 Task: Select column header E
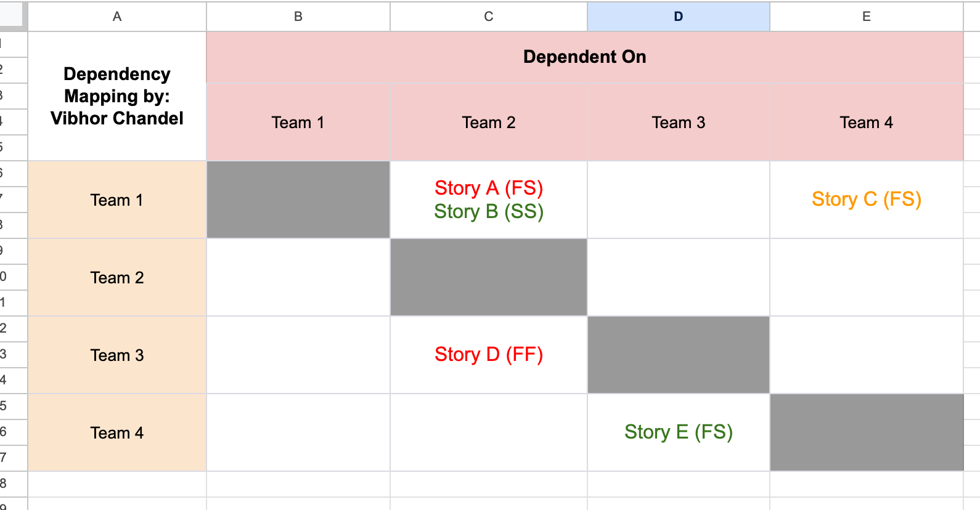[x=866, y=17]
